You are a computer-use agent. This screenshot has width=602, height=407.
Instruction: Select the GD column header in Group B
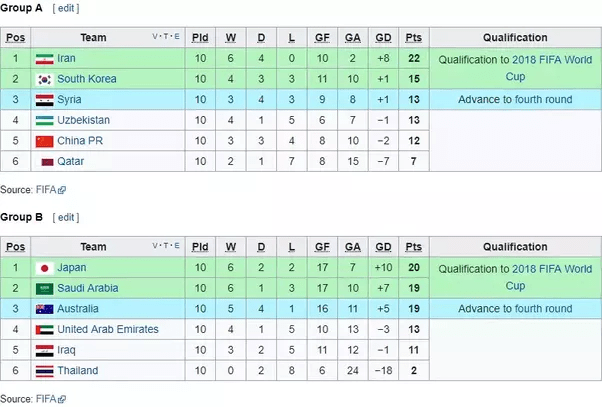(x=383, y=247)
